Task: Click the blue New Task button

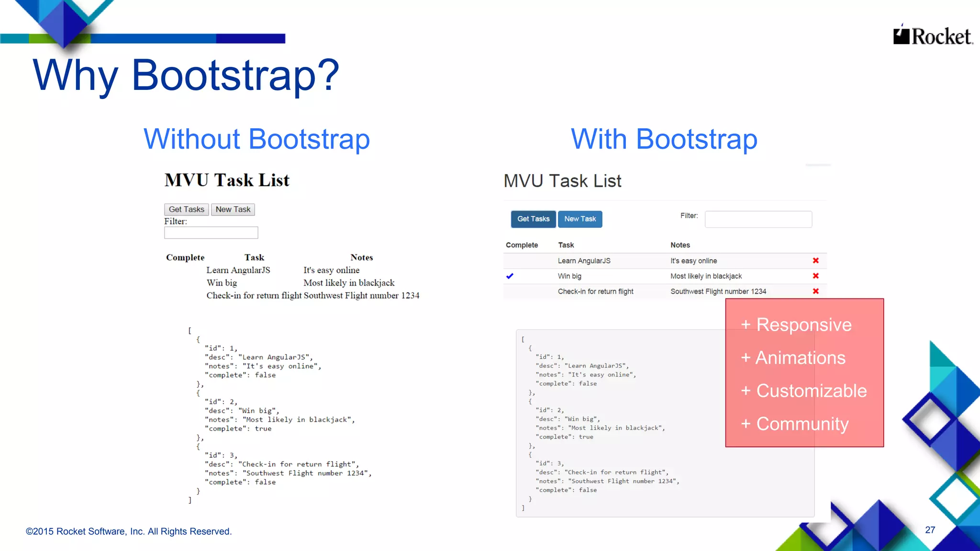Action: coord(580,219)
